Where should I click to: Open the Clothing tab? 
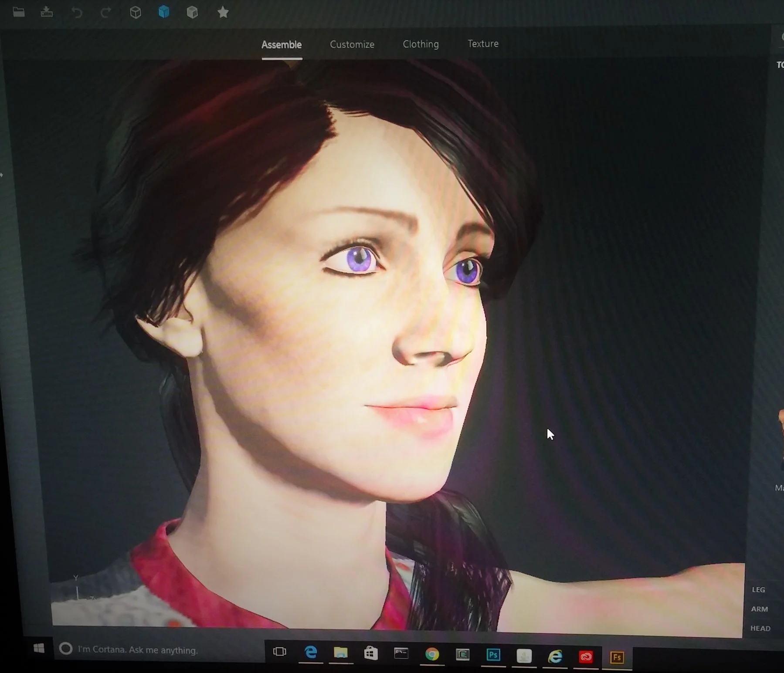click(x=421, y=44)
